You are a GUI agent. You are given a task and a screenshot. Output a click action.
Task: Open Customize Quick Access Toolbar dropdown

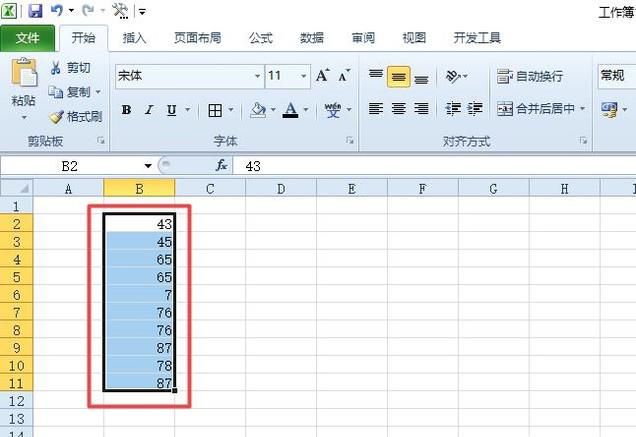pyautogui.click(x=142, y=12)
